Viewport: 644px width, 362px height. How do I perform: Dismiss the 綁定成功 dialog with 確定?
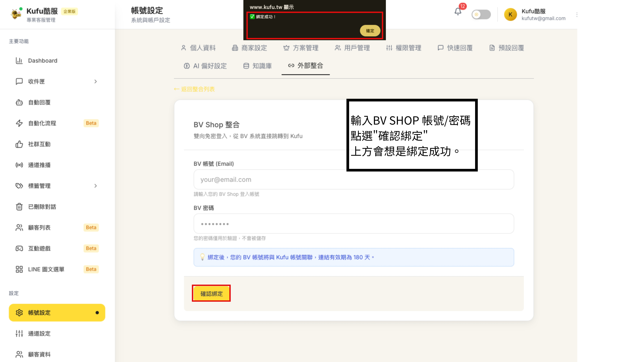[370, 31]
